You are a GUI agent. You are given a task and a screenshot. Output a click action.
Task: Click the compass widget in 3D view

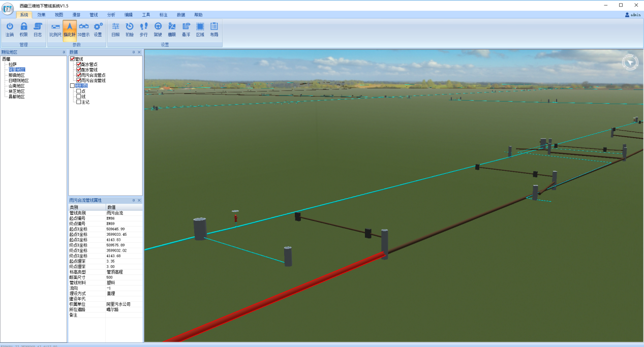click(x=630, y=62)
